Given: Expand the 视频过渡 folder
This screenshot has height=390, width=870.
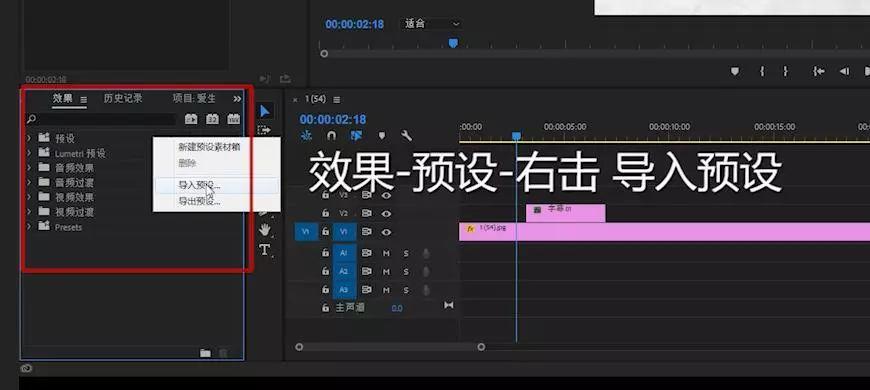Looking at the screenshot, I should coord(29,212).
